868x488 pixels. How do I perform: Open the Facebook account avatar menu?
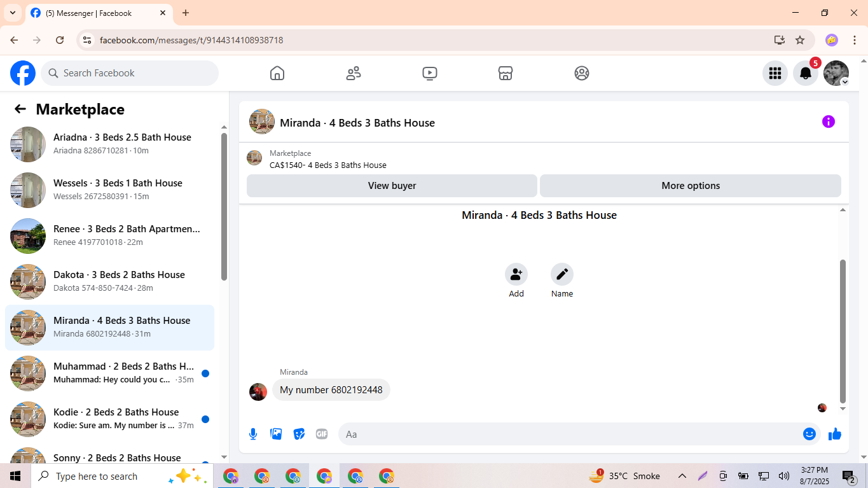[x=836, y=73]
